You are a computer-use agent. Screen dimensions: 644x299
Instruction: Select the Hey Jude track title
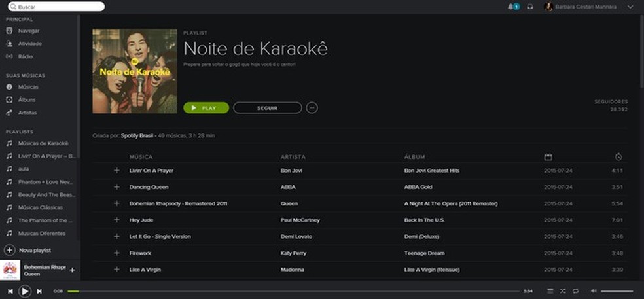[141, 220]
